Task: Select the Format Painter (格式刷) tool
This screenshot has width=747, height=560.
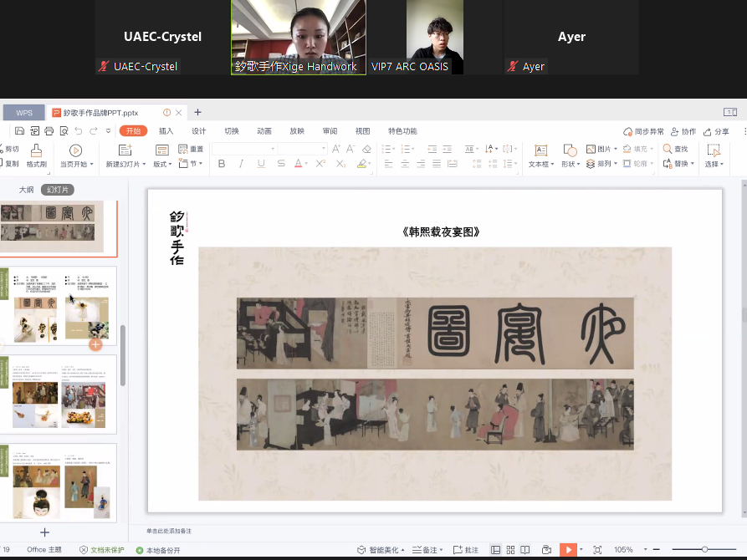Action: tap(37, 155)
